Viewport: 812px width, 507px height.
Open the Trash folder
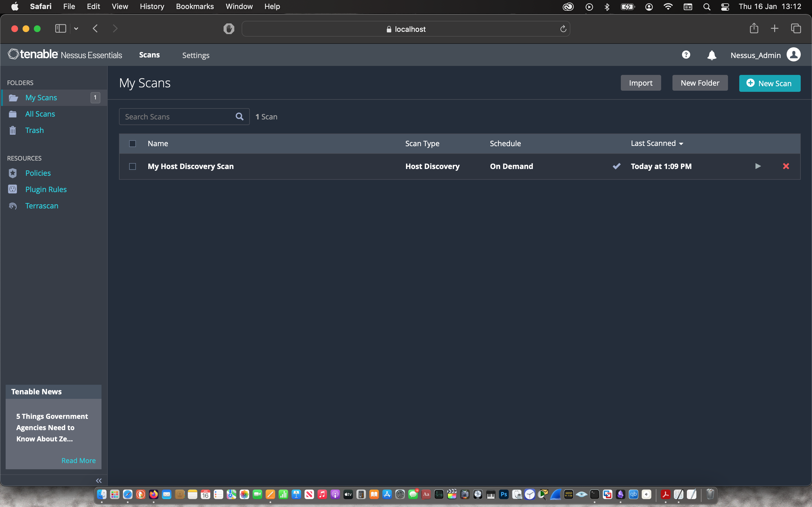(x=34, y=130)
